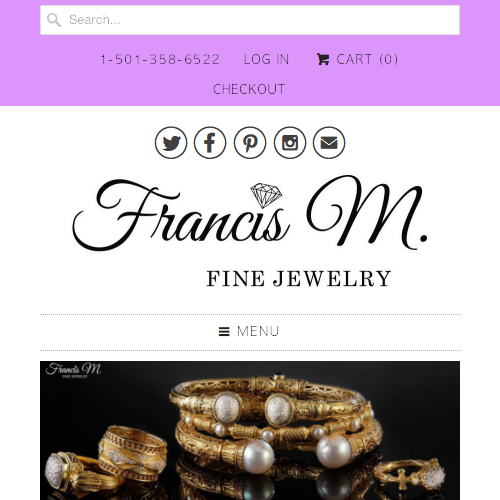
Task: Open the LOG IN link
Action: (266, 59)
